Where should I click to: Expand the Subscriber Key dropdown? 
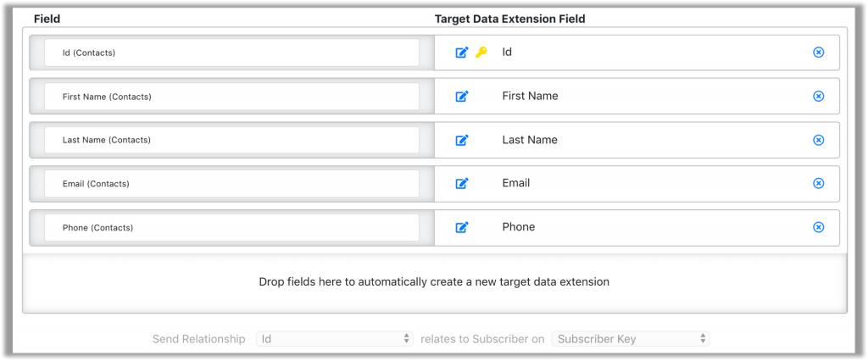point(630,339)
